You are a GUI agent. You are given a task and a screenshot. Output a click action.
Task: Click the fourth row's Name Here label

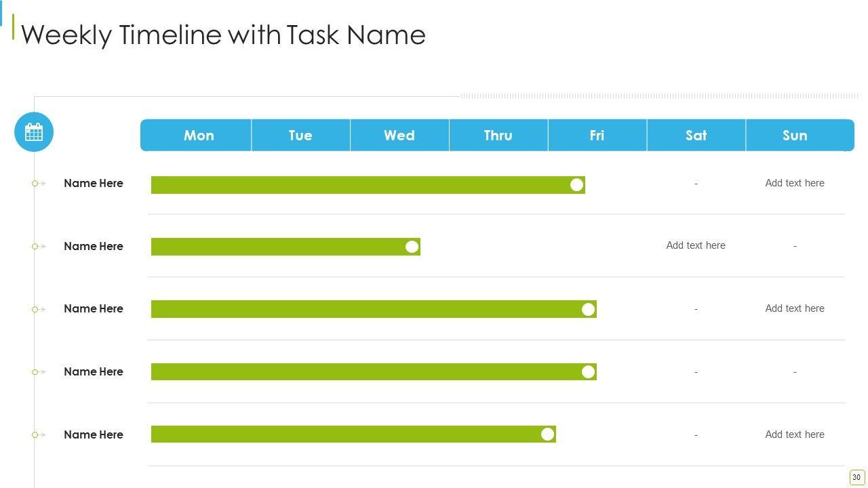pos(94,371)
